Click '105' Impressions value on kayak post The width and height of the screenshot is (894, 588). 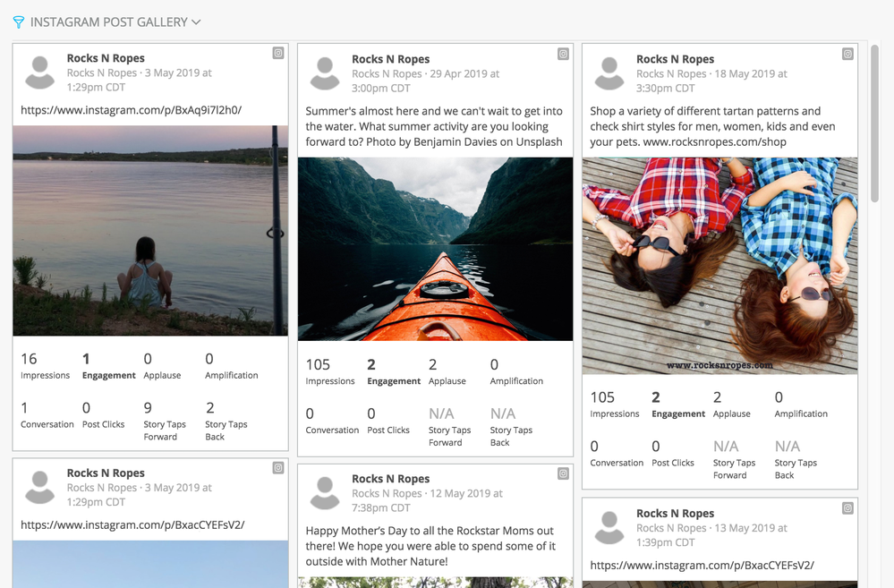[x=318, y=364]
